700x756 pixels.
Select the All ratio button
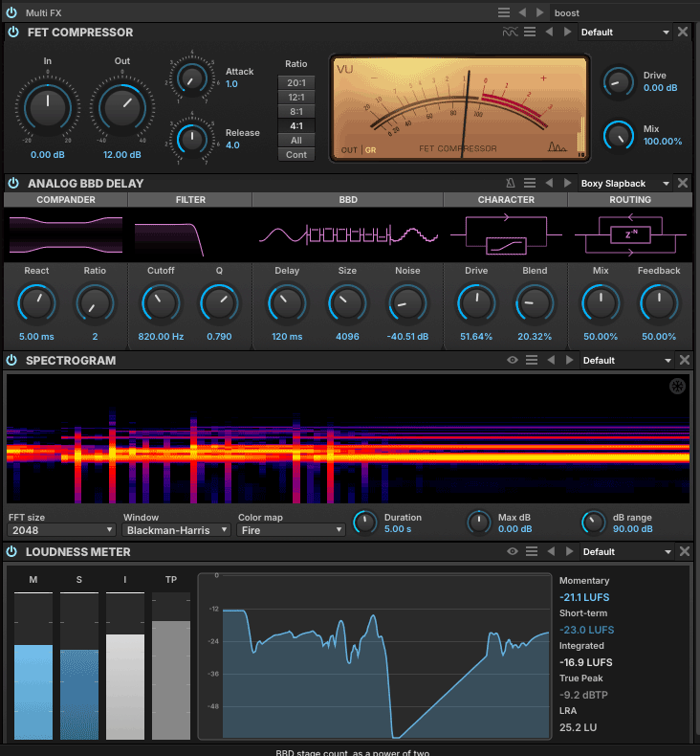(x=296, y=141)
